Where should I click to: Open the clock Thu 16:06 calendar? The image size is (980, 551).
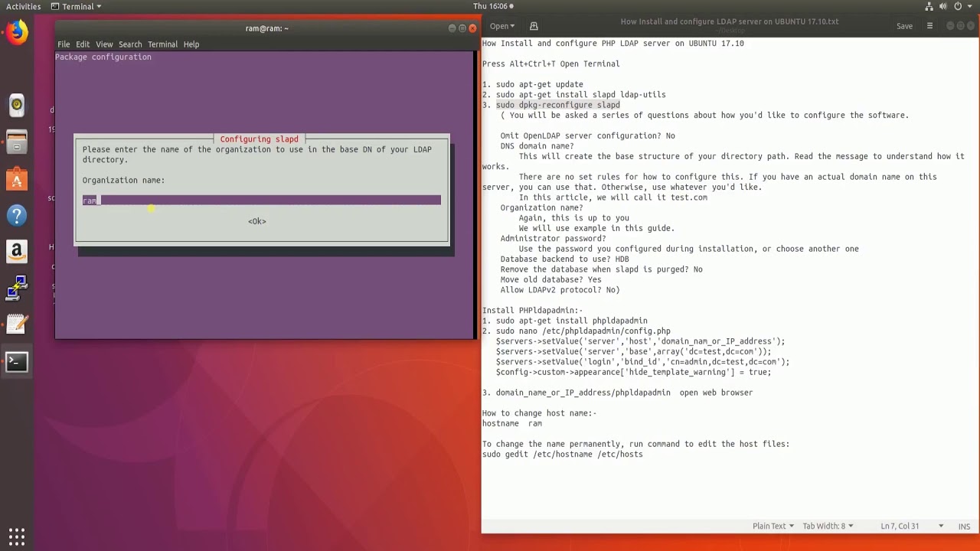492,6
